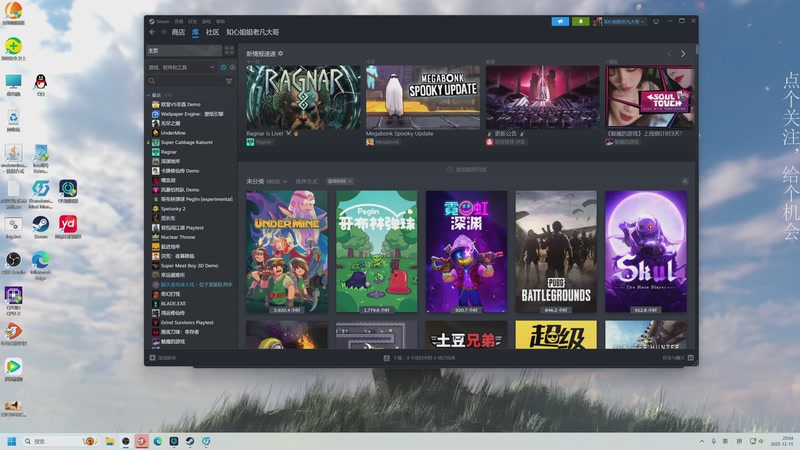Open Edge from the taskbar
The height and width of the screenshot is (450, 800).
[158, 441]
